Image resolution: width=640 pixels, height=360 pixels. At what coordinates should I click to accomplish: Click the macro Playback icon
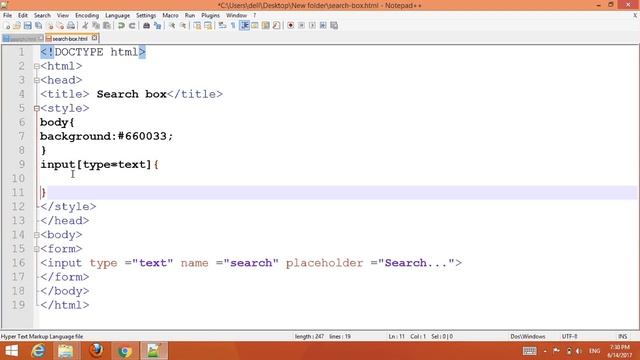coord(312,26)
